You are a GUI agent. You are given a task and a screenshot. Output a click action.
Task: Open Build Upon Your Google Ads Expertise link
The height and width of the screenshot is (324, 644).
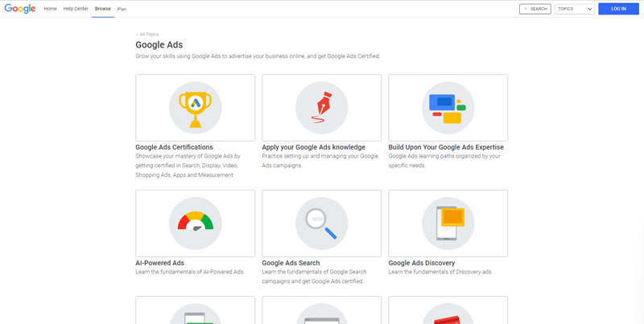pos(445,148)
